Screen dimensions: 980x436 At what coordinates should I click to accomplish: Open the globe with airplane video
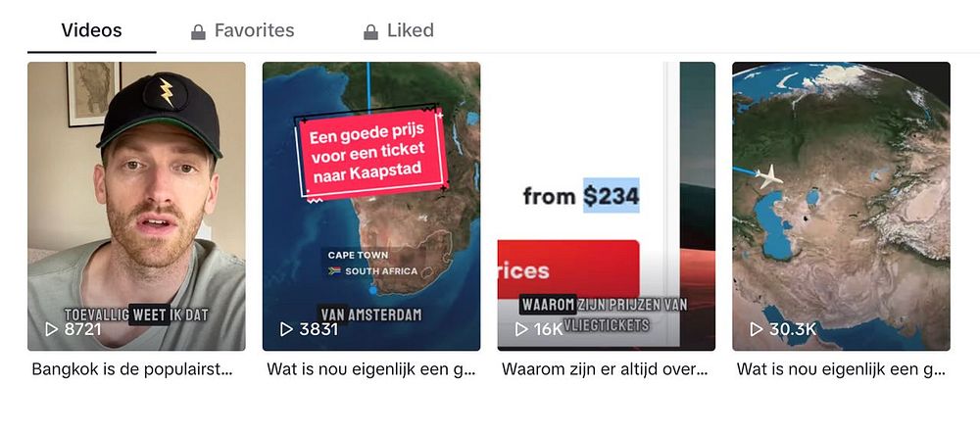point(841,206)
